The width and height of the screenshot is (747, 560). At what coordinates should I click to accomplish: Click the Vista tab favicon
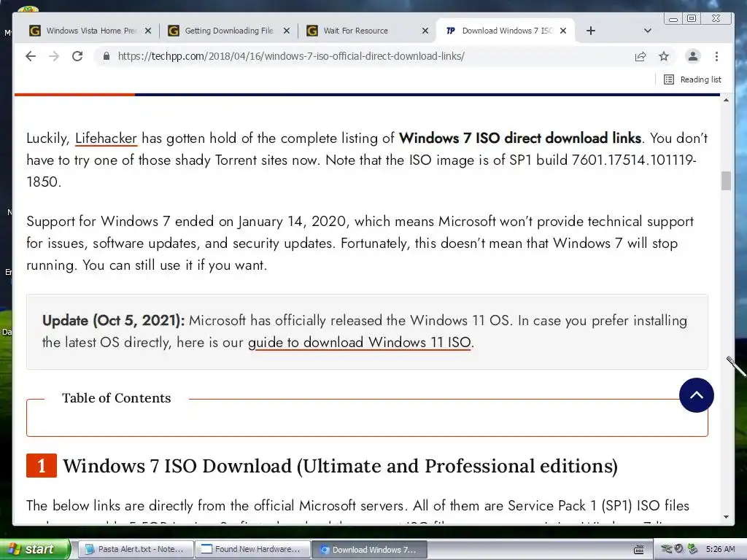coord(35,31)
